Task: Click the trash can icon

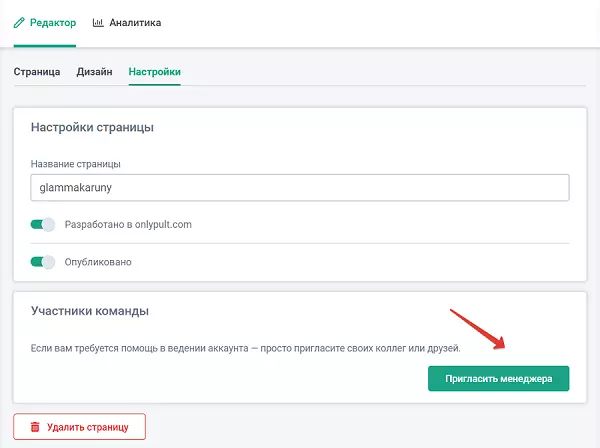Action: (35, 427)
